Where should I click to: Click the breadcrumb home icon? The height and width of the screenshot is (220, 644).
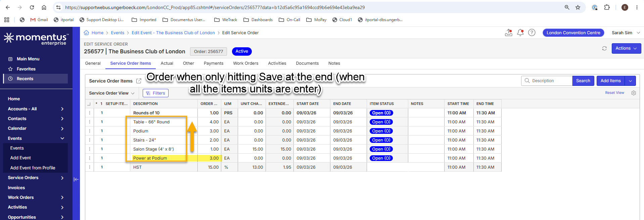pos(86,33)
